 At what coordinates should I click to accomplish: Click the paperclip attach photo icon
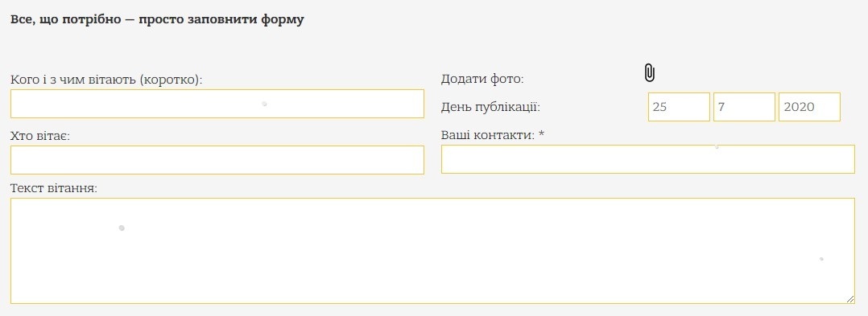(x=650, y=73)
